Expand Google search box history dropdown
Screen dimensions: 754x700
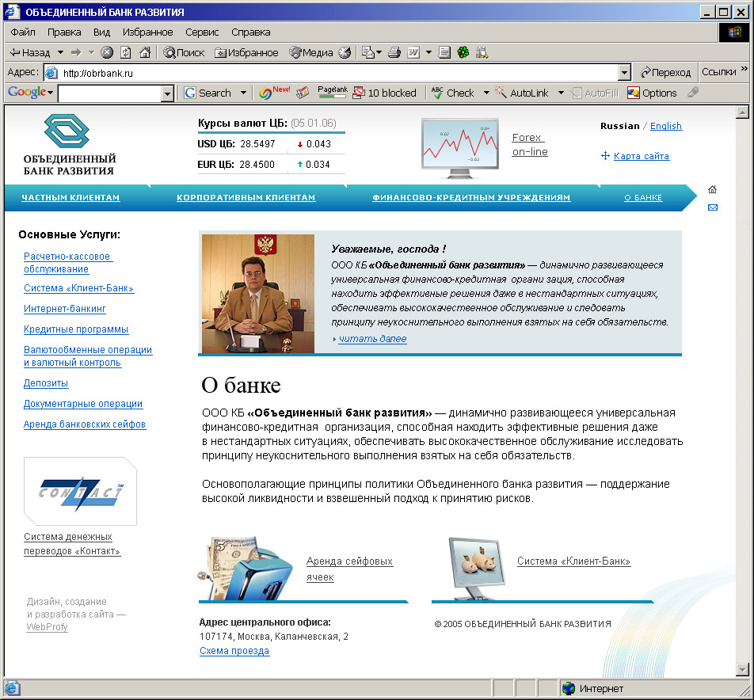pos(167,93)
